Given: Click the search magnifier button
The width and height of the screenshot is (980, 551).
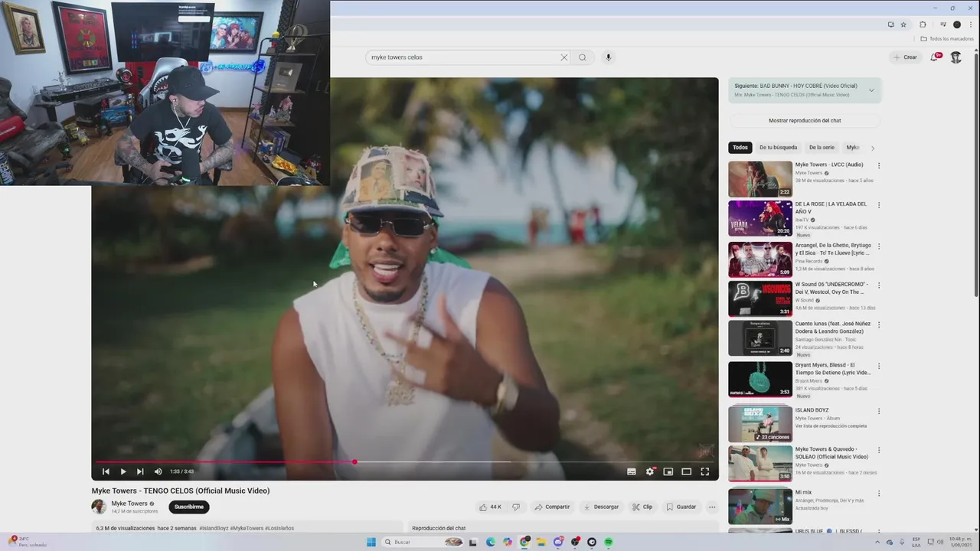Looking at the screenshot, I should coord(583,57).
